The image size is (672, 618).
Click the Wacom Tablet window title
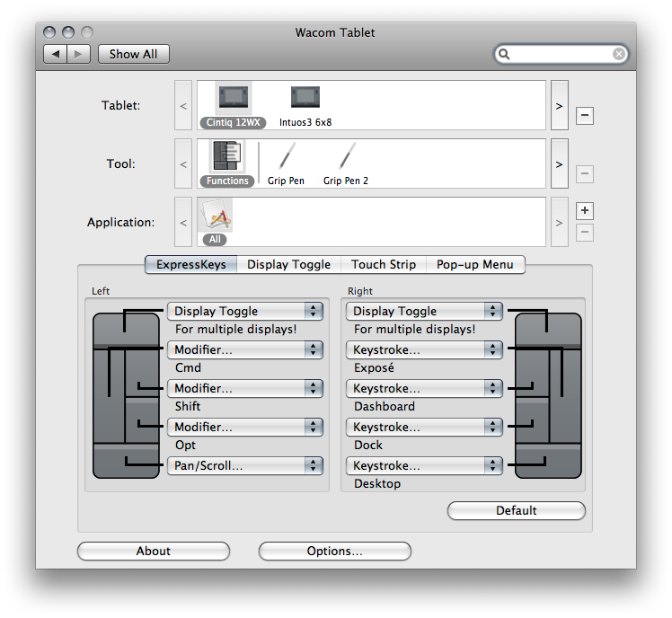(335, 32)
